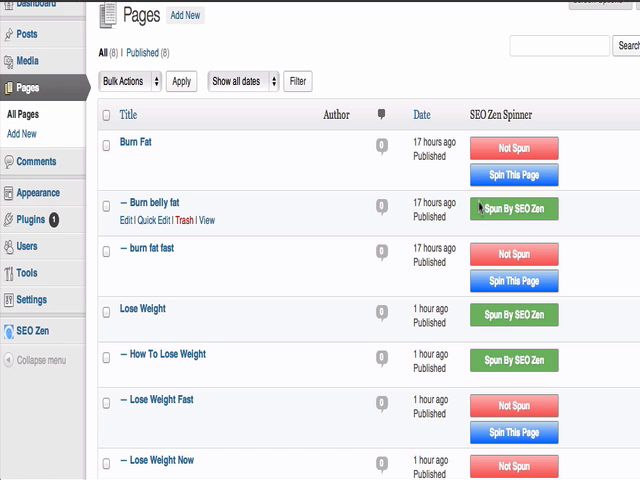Sort pages by Title column header

[128, 115]
